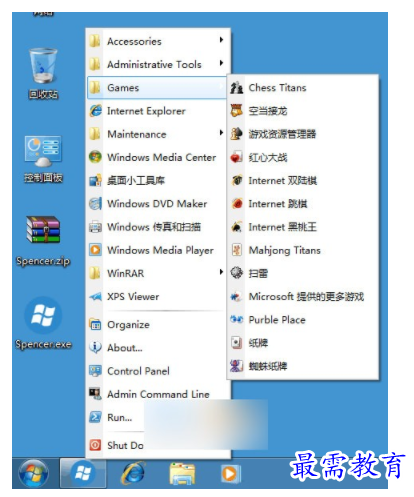Image resolution: width=414 pixels, height=497 pixels.
Task: Click the 蜘蛛纸牌 spider icon
Action: [x=237, y=366]
